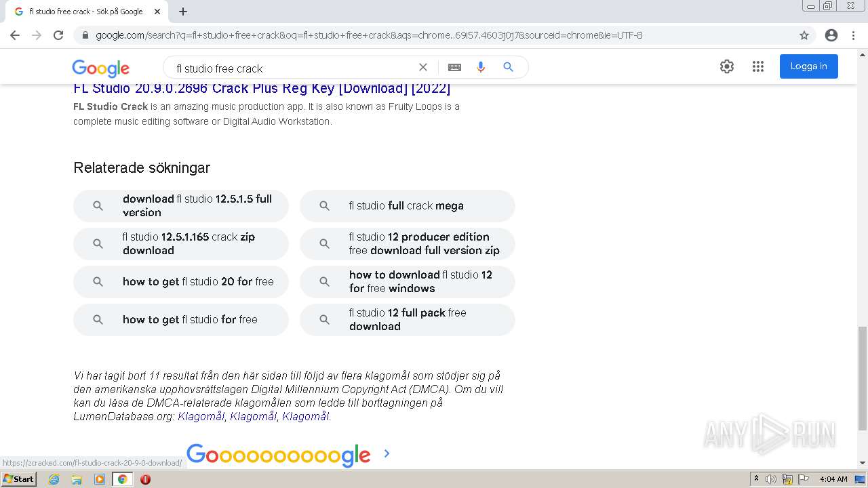This screenshot has height=488, width=868.
Task: Click the 'Logga in' button
Action: [808, 66]
